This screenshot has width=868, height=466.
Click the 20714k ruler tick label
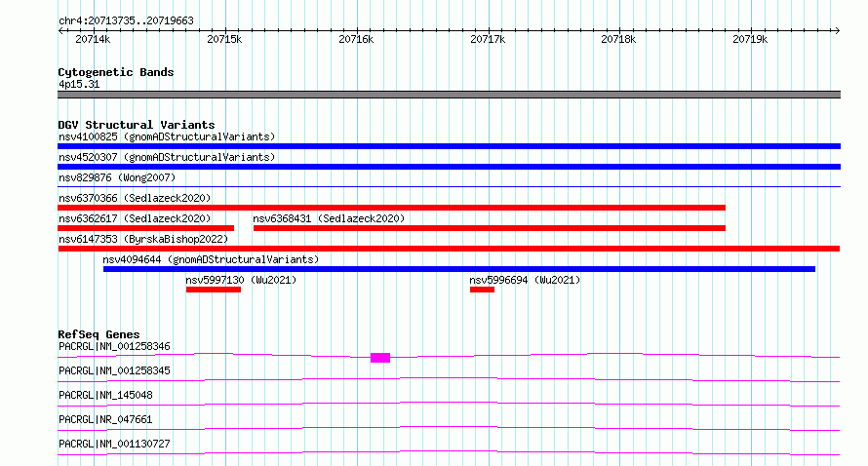pos(93,39)
